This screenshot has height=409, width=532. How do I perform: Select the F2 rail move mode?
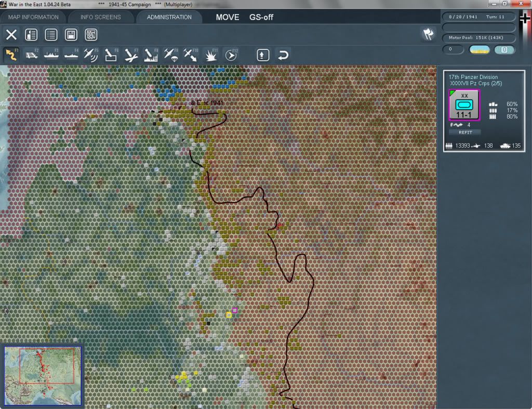pos(32,55)
